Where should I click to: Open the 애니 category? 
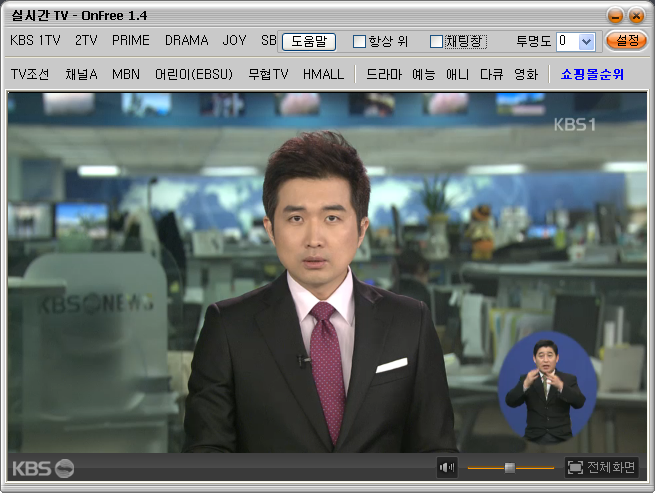point(457,74)
